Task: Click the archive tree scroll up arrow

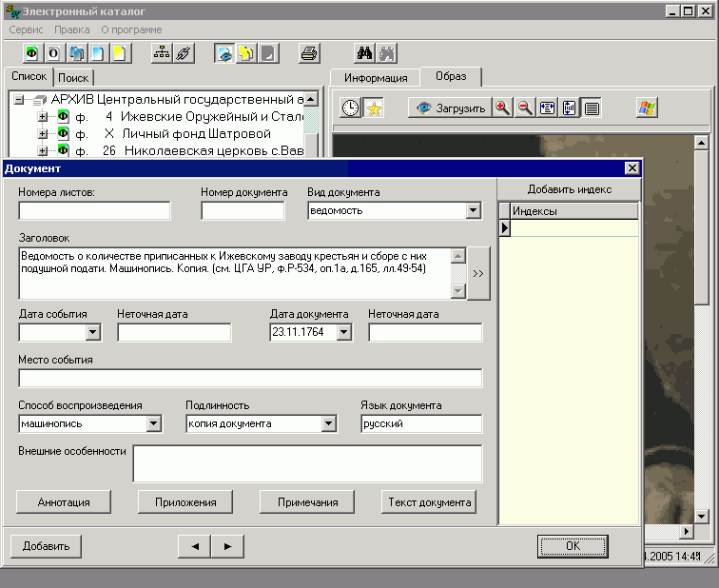Action: 311,99
